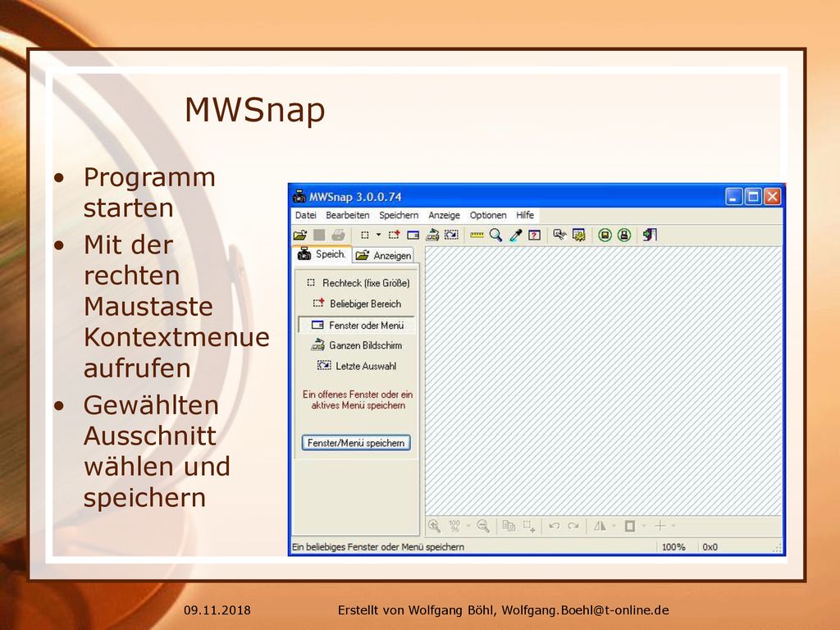The height and width of the screenshot is (630, 840).
Task: Click the 0x0 size value in status bar
Action: pos(710,547)
